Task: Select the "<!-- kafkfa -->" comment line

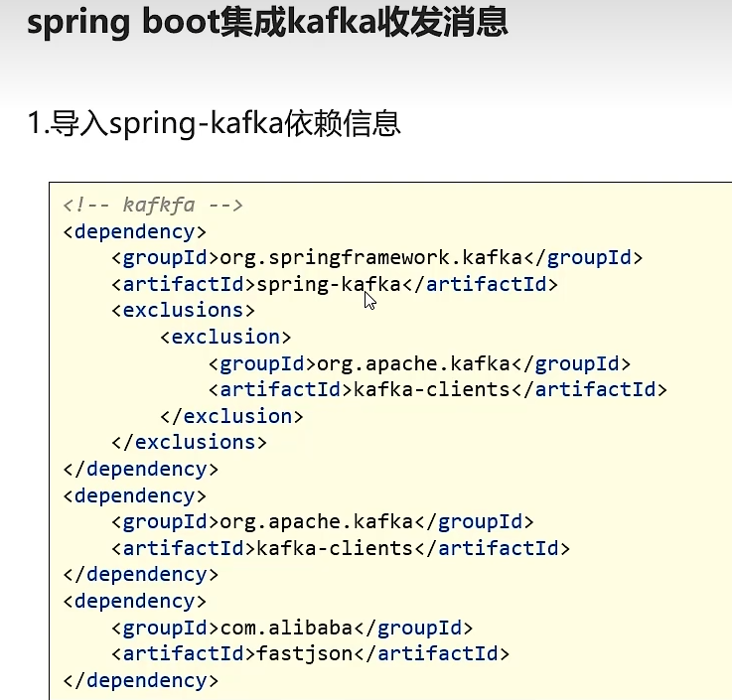Action: pyautogui.click(x=153, y=205)
